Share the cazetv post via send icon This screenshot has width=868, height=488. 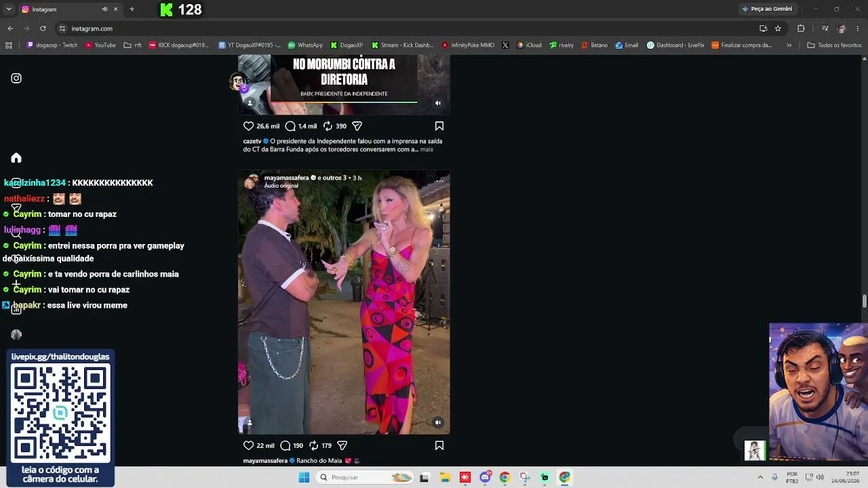tap(357, 126)
